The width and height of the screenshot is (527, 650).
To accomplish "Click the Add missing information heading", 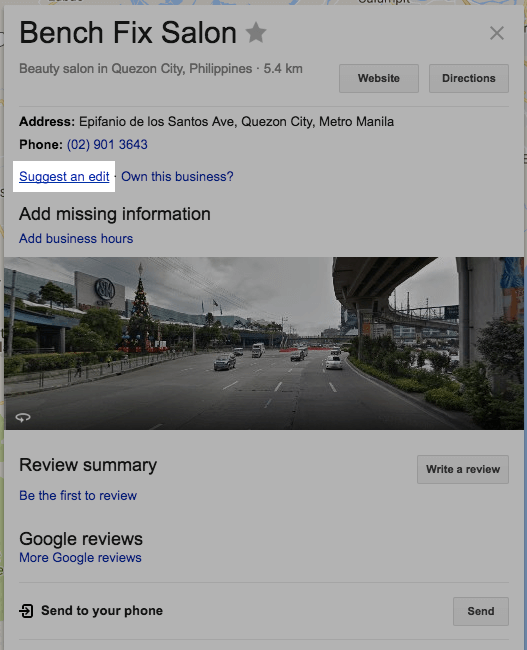I will 115,214.
